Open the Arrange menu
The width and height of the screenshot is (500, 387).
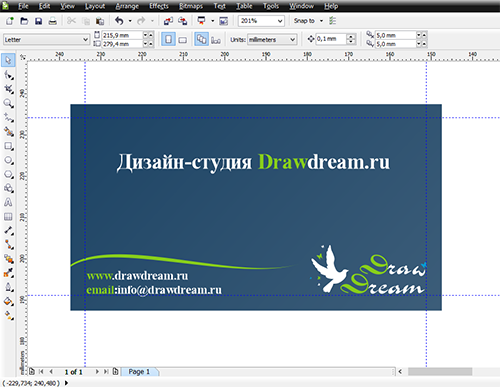pyautogui.click(x=127, y=6)
